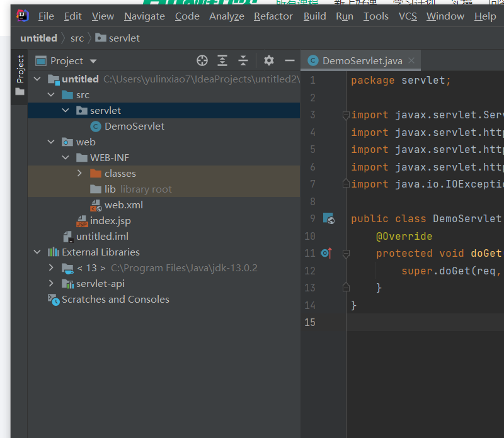Click the lib folder icon
The width and height of the screenshot is (504, 438).
(x=96, y=189)
